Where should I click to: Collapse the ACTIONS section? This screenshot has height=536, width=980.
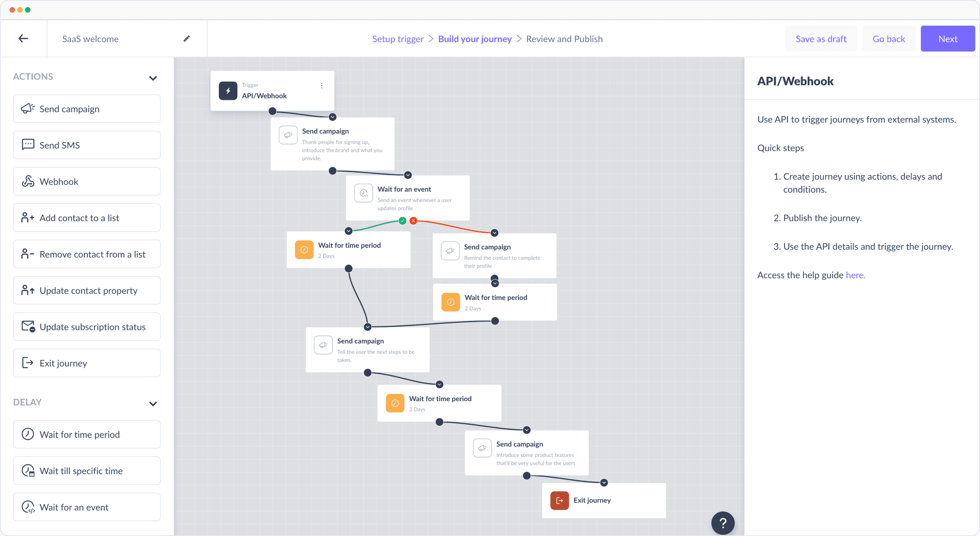click(153, 78)
